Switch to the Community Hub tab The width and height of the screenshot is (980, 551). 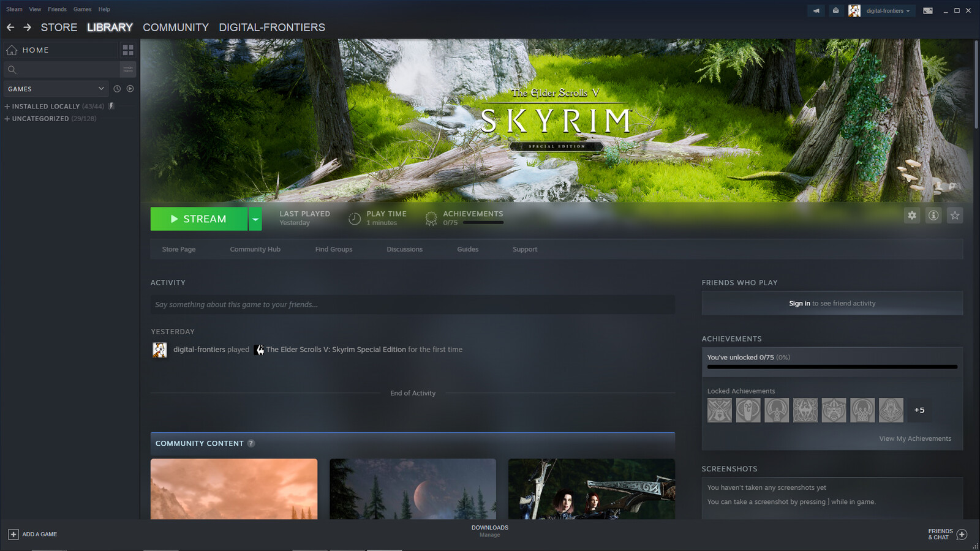tap(255, 249)
